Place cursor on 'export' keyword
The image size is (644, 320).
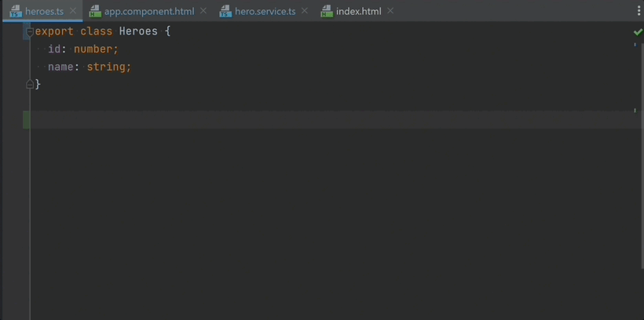point(54,31)
